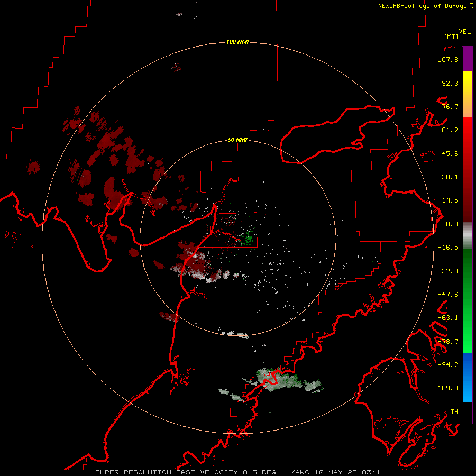
Task: Click the 30.1 velocity scale value
Action: coord(450,177)
